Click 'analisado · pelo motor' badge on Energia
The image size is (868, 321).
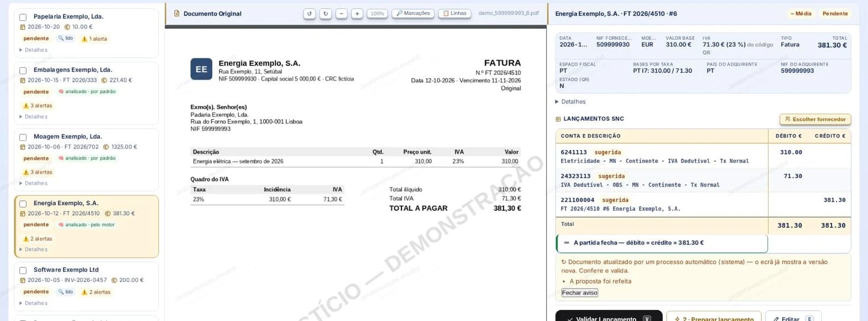[87, 224]
